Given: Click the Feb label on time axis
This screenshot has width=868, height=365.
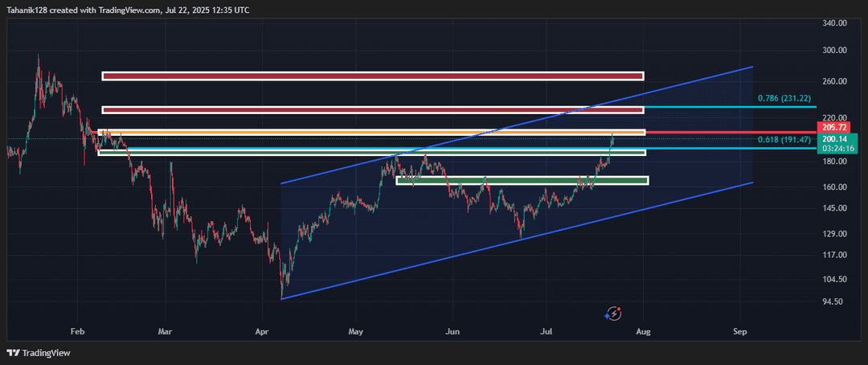Looking at the screenshot, I should 77,332.
